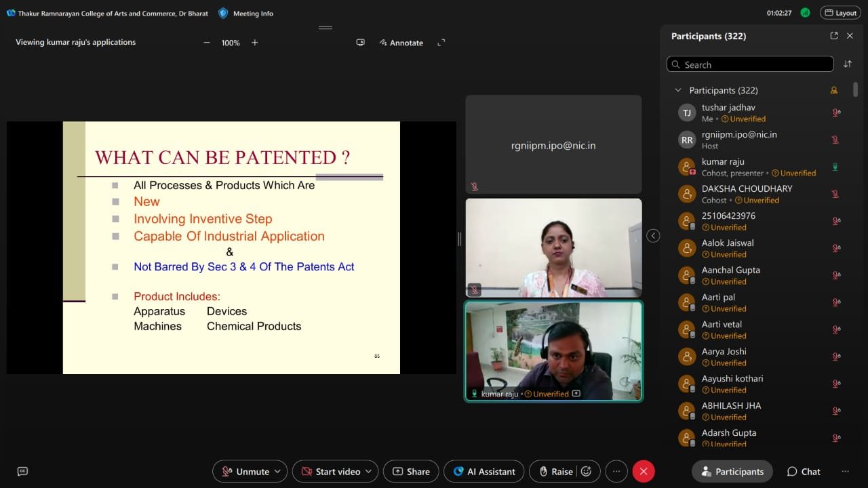
Task: Click Aalok Jaiswal's muted mic icon
Action: 836,249
